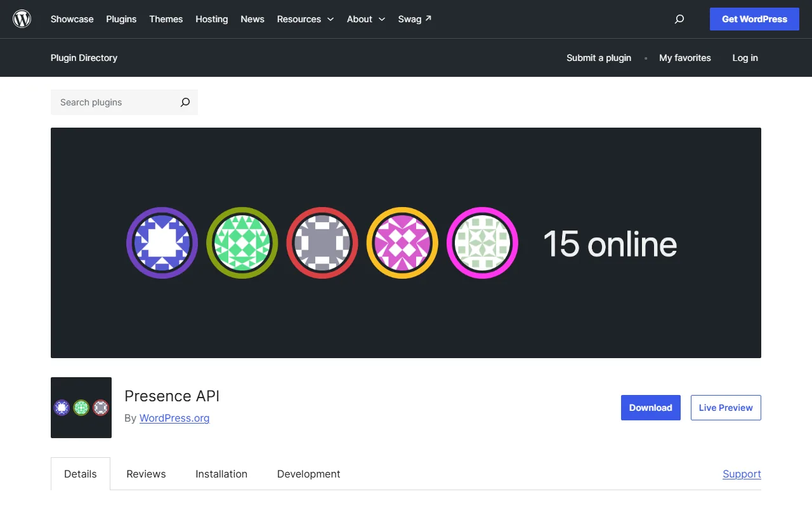Click the Get WordPress button

click(x=754, y=19)
